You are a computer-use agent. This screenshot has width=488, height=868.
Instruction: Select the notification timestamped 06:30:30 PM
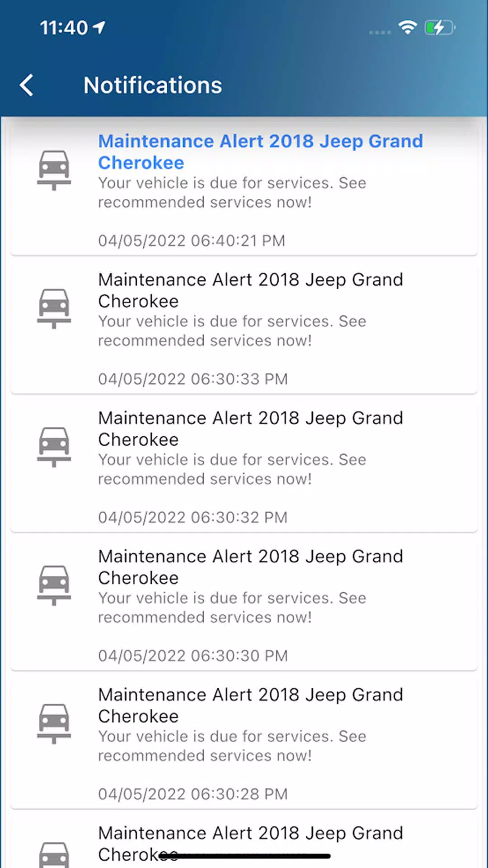point(244,602)
